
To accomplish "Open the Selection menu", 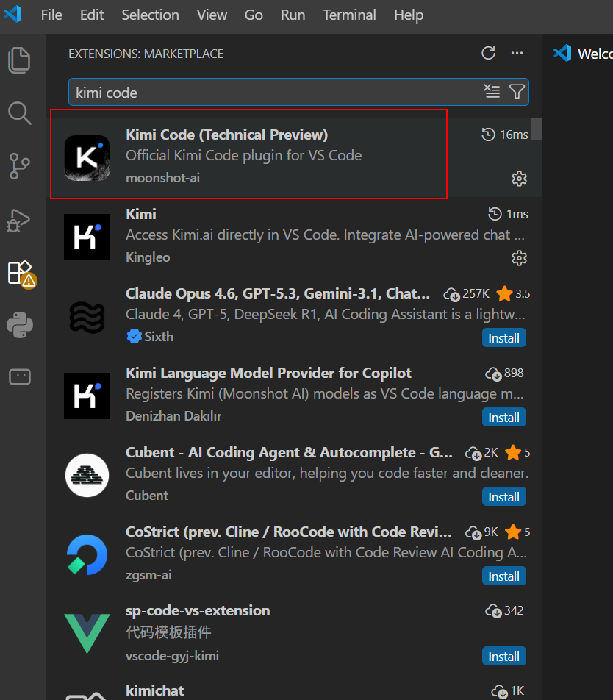I will (151, 15).
